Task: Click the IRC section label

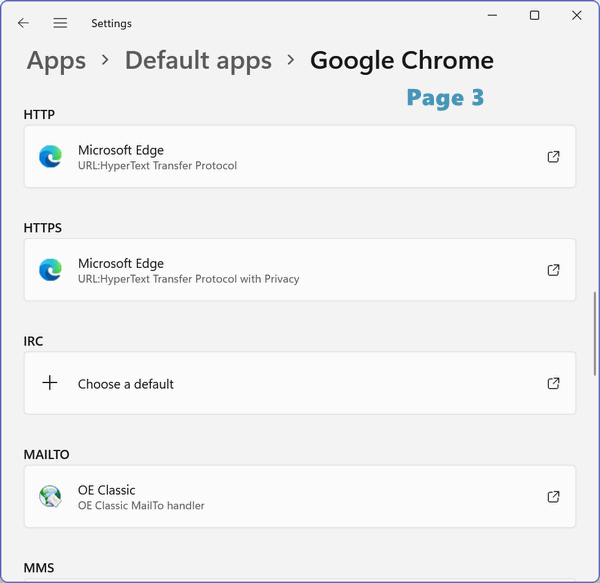Action: [33, 341]
